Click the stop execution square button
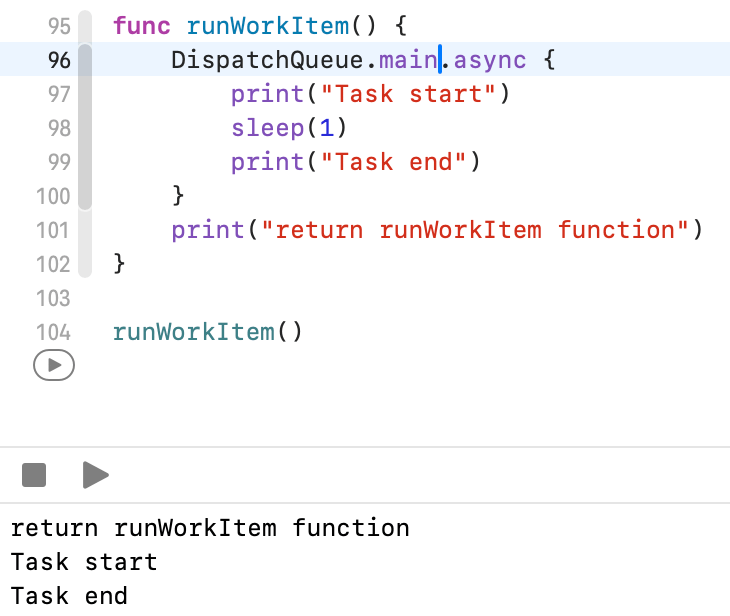Screen dimensions: 730x616 point(34,475)
